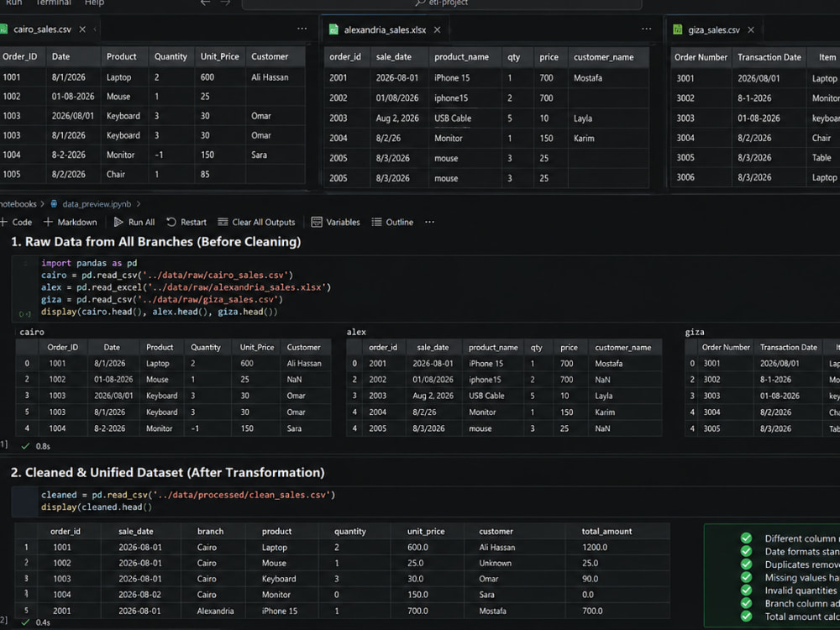Click the Clear All Outputs icon

[x=223, y=223]
